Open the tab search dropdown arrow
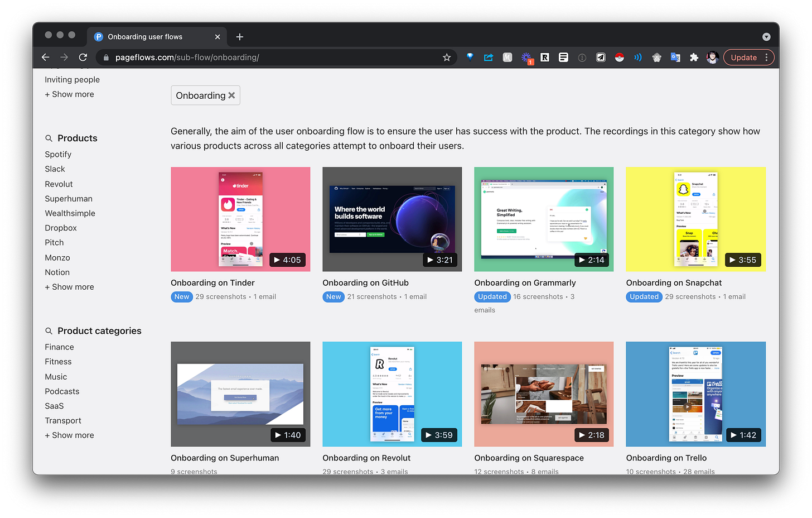The height and width of the screenshot is (518, 812). coord(766,37)
